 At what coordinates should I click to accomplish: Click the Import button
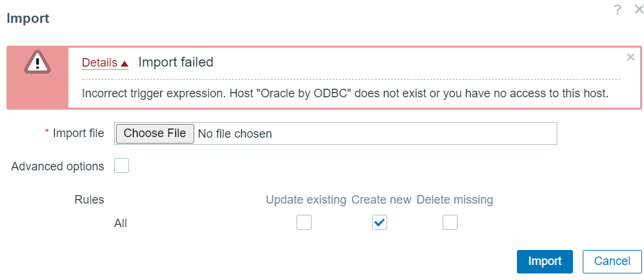coord(545,262)
